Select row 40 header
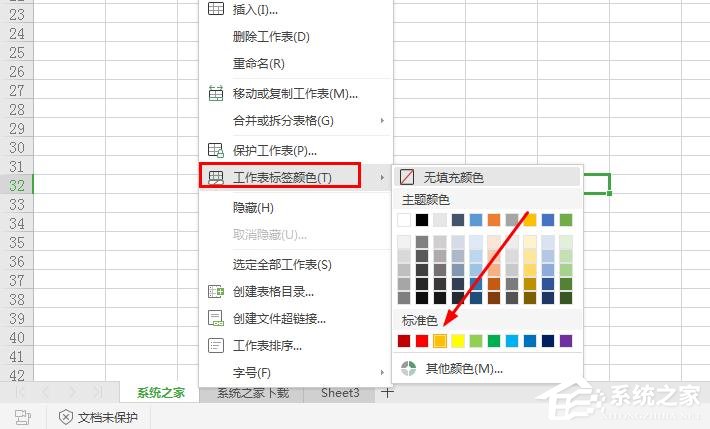This screenshot has height=429, width=710. (17, 337)
